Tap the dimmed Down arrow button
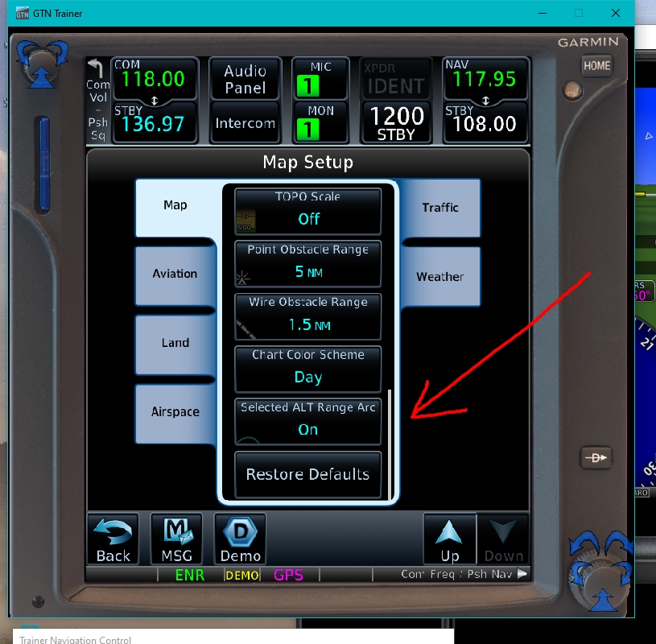The width and height of the screenshot is (656, 644). (503, 540)
